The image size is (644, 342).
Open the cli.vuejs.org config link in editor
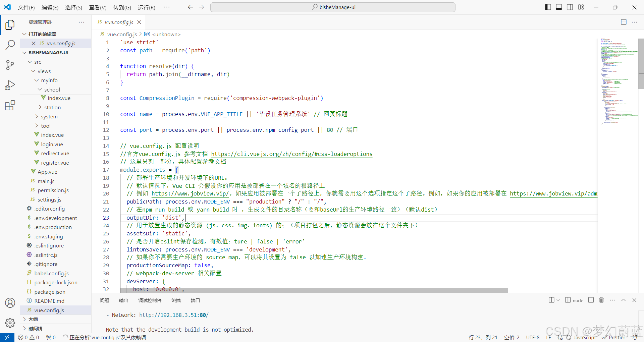tap(291, 154)
